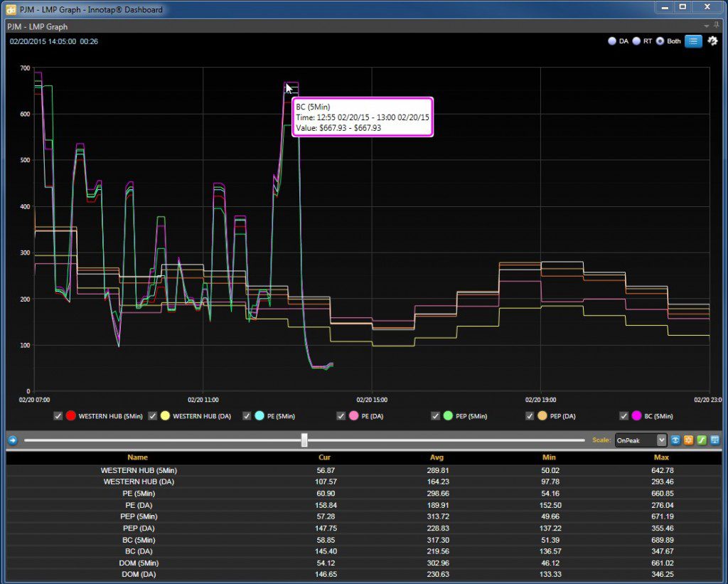The image size is (728, 584).
Task: Click the WESTERN HUB (5Min) legend label
Action: 110,416
